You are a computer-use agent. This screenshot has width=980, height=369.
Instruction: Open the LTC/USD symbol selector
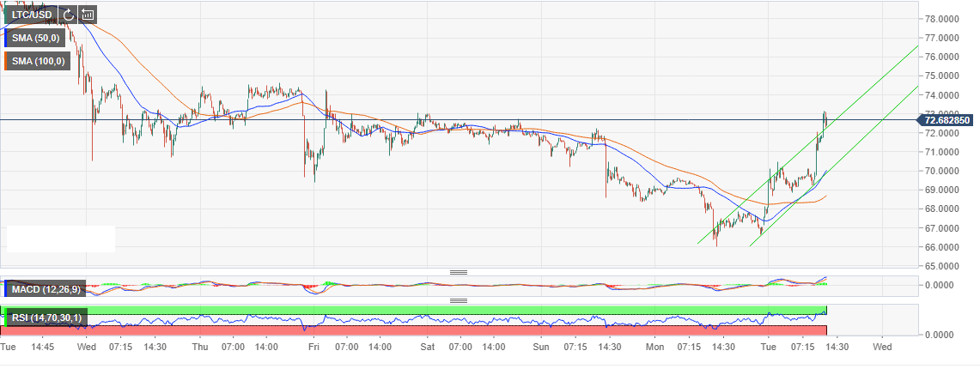coord(31,14)
